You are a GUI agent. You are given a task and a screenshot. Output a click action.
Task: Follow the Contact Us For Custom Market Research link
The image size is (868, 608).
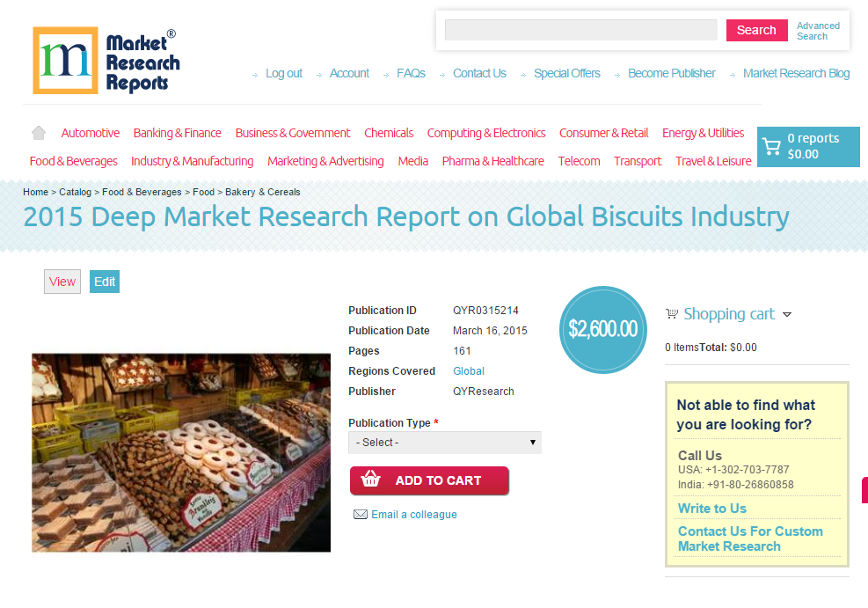coord(750,538)
